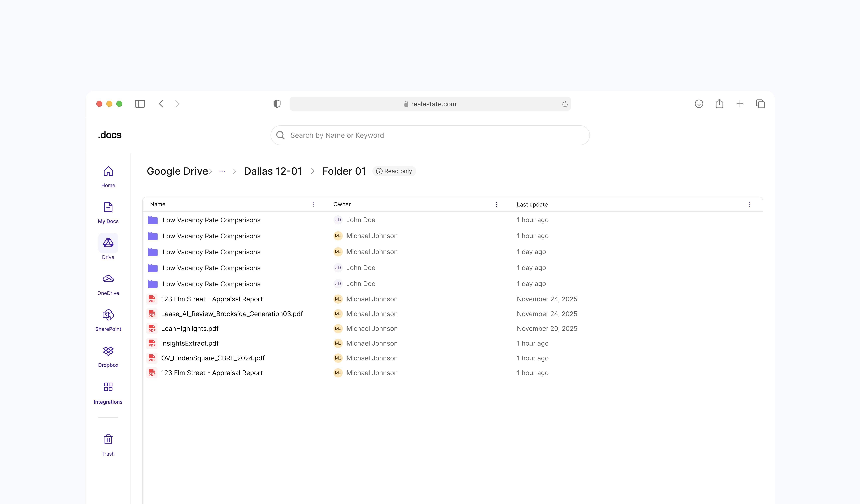Open LoanHighlights.pdf file

pyautogui.click(x=190, y=329)
